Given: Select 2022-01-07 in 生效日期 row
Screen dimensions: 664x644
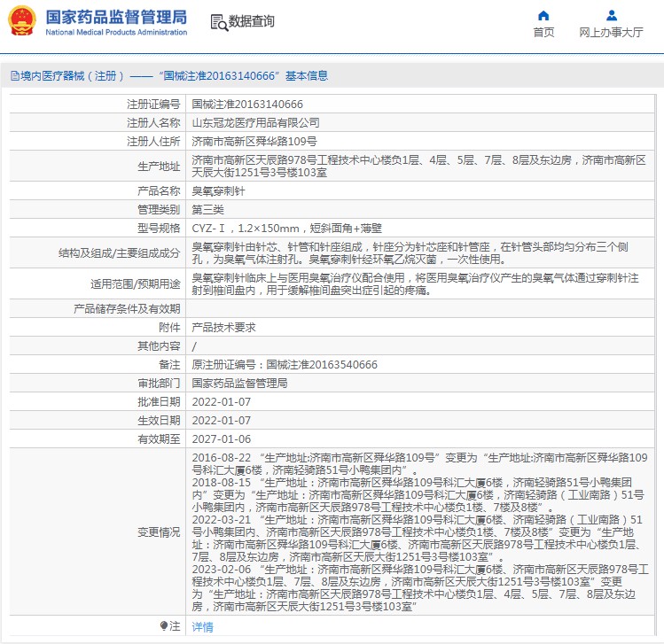Looking at the screenshot, I should 221,421.
